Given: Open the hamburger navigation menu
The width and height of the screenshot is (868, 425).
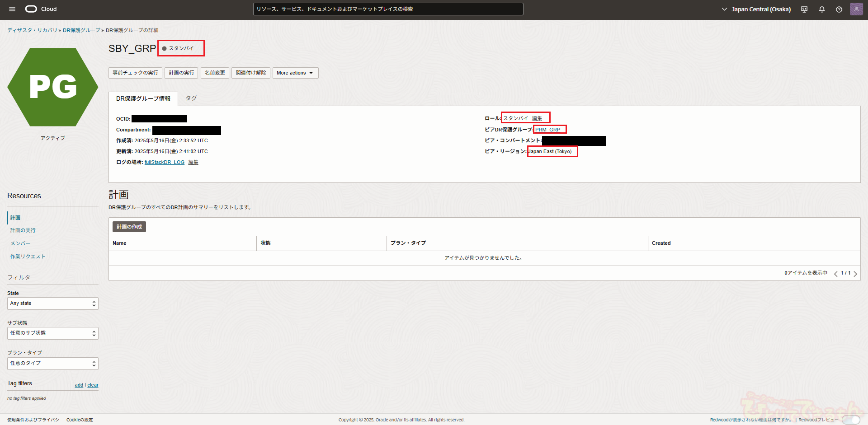Looking at the screenshot, I should coord(12,9).
